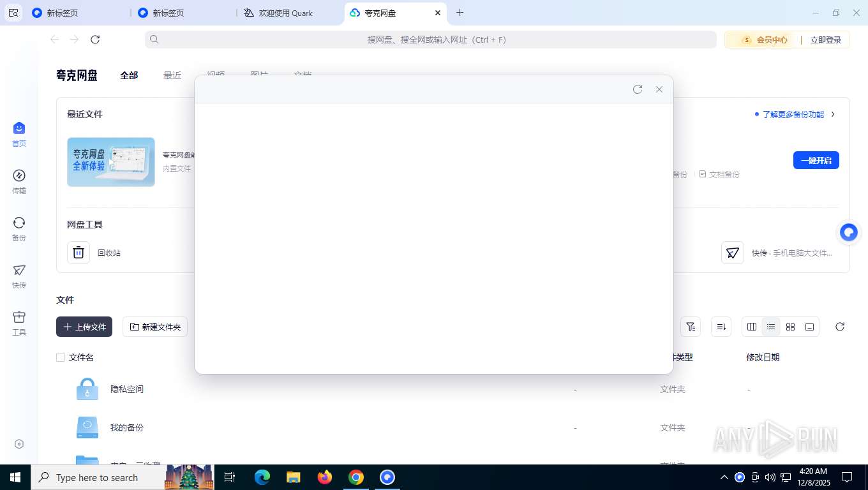
Task: Open the 我的备份 folder icon
Action: (87, 427)
